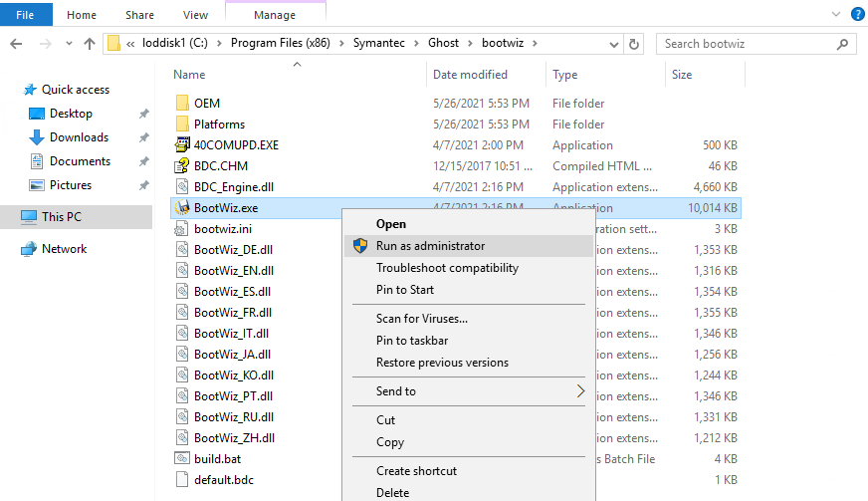The image size is (868, 501).
Task: Sort files by Date modified column
Action: click(470, 75)
